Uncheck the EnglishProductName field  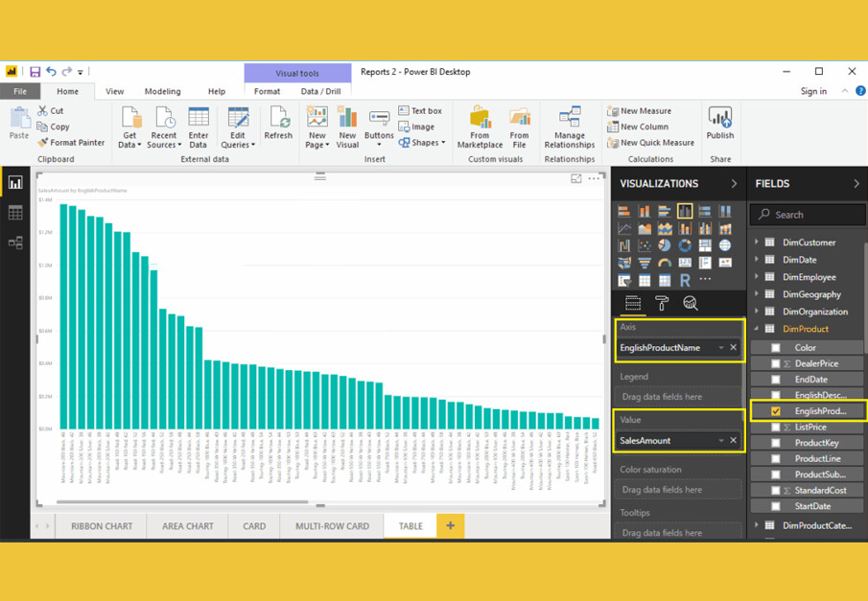point(775,411)
